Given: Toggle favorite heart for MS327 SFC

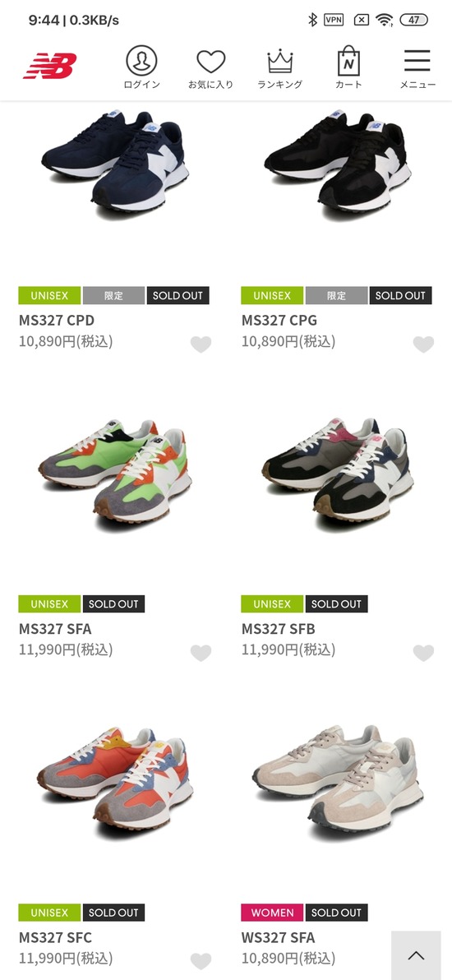Looking at the screenshot, I should coord(201,960).
